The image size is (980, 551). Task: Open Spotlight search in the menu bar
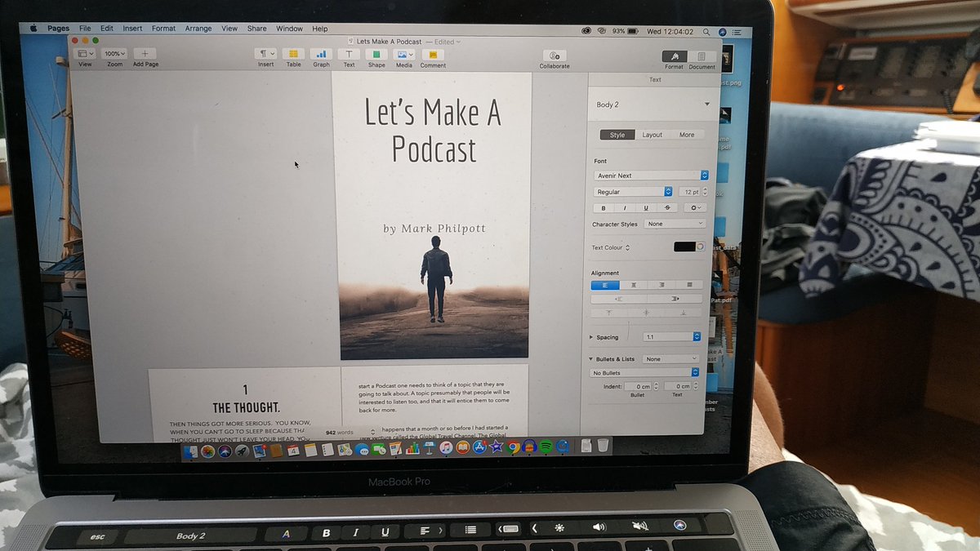point(706,31)
